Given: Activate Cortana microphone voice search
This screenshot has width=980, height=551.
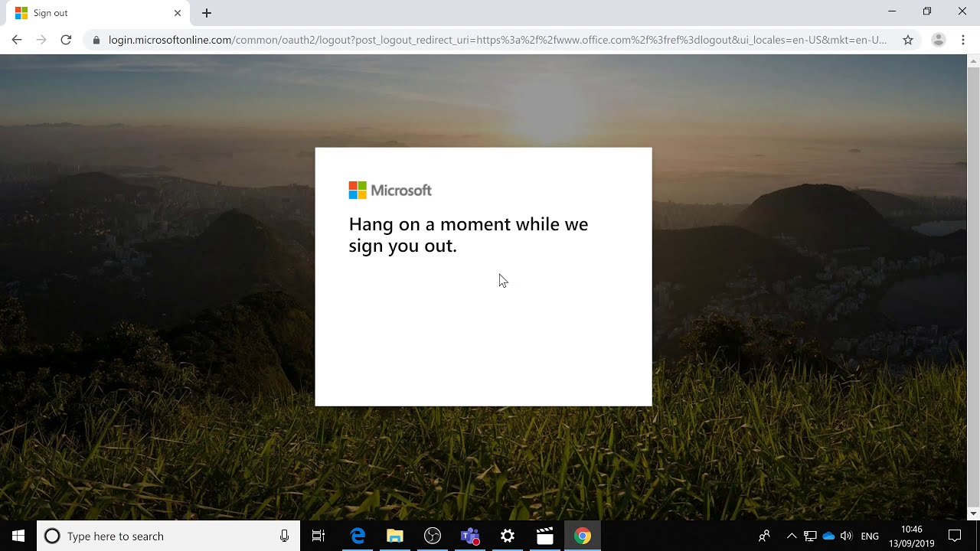Looking at the screenshot, I should point(284,536).
